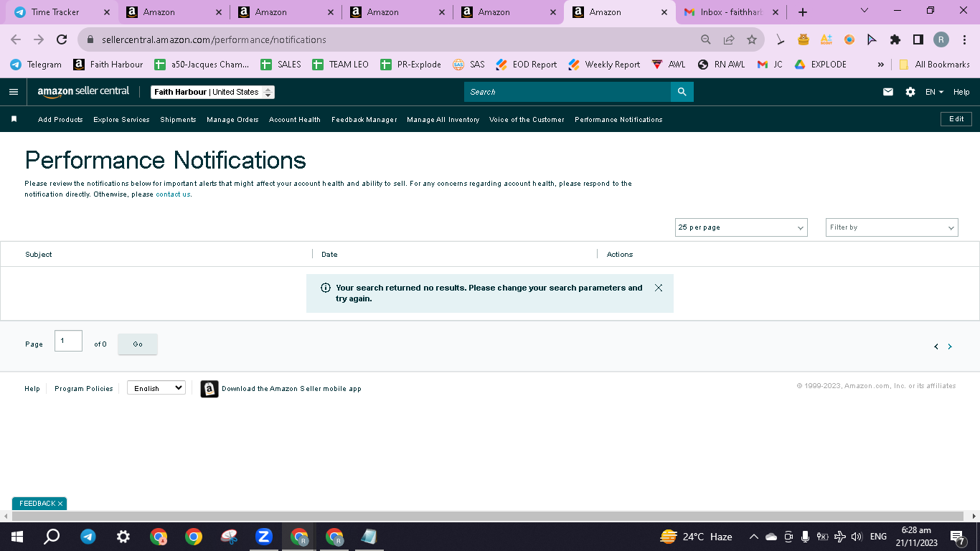
Task: Open the All Bookmarks folder
Action: [x=934, y=65]
